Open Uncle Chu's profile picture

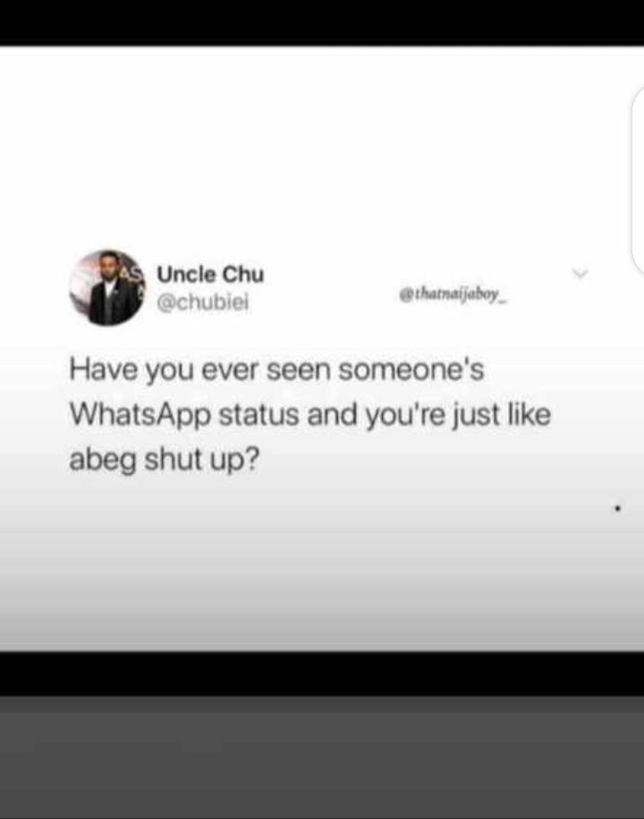(x=107, y=287)
